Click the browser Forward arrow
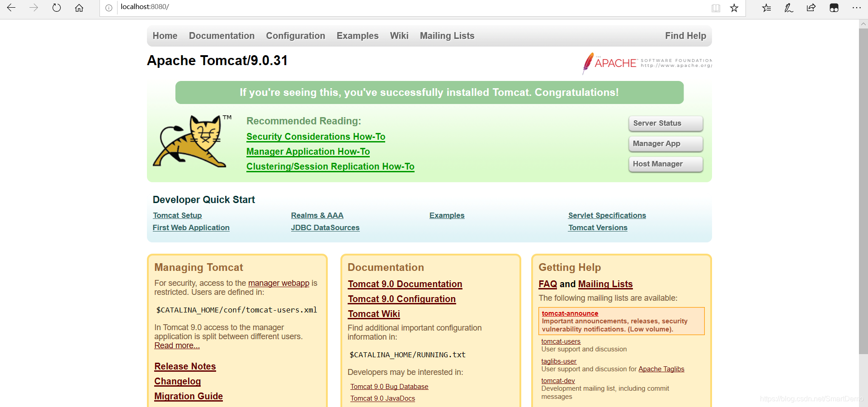The width and height of the screenshot is (868, 407). tap(34, 8)
